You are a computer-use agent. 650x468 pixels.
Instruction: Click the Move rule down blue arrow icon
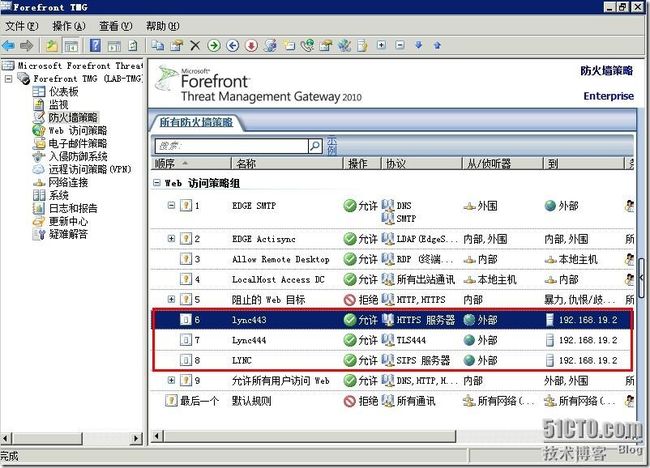419,45
